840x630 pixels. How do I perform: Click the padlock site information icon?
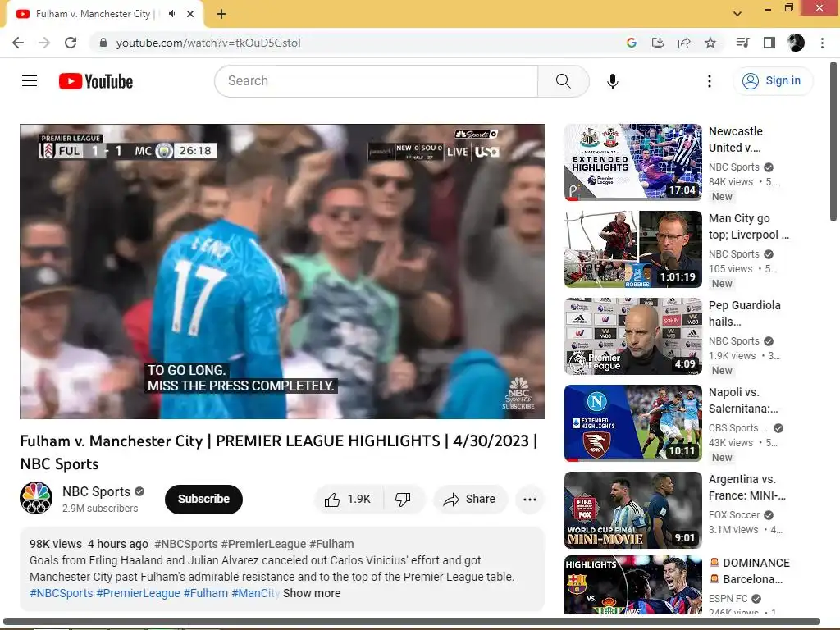[x=103, y=43]
